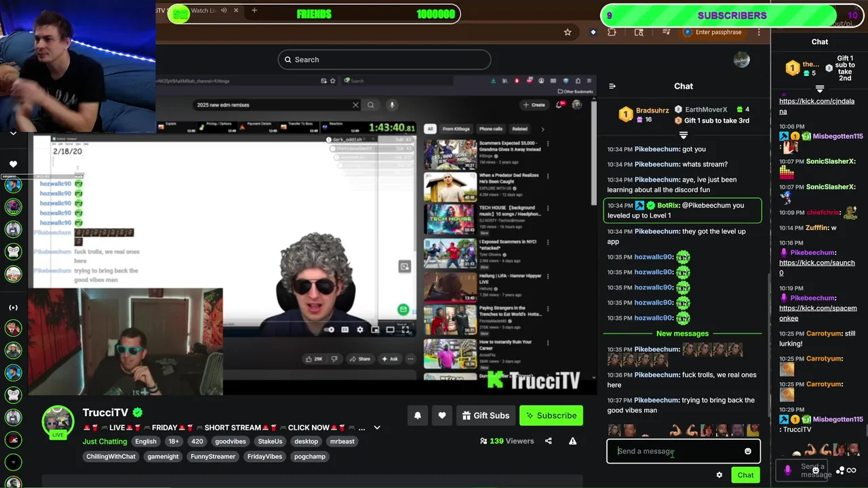The width and height of the screenshot is (868, 488).
Task: Expand the stream title chevron
Action: (377, 428)
